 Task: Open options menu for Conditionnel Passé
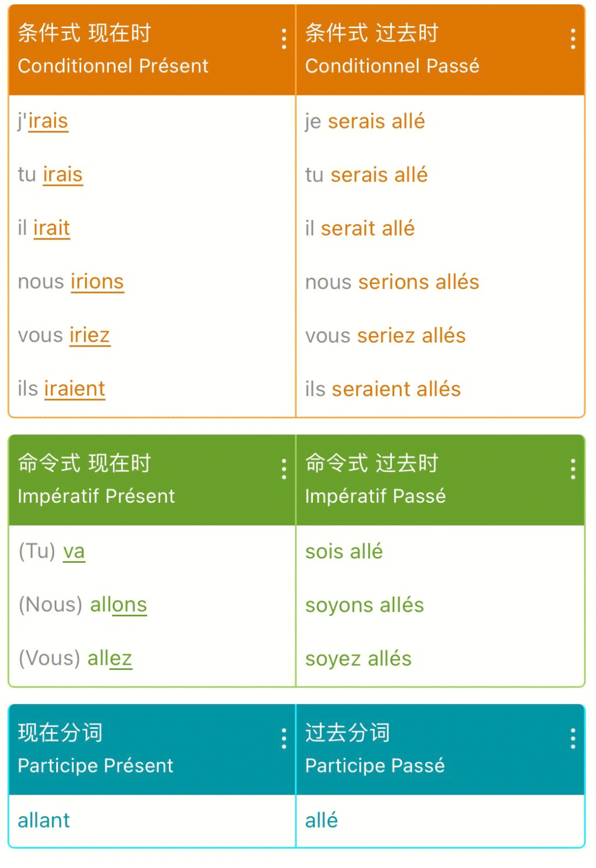click(573, 39)
